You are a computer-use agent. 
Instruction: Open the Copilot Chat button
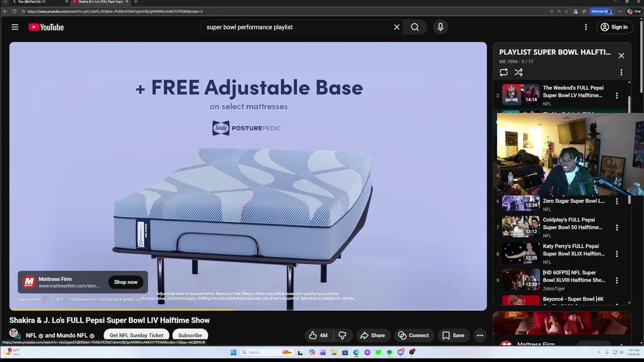click(x=634, y=11)
